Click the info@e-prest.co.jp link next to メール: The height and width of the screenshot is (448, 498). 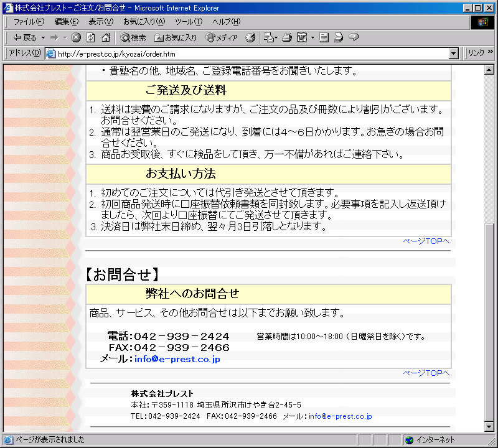pos(177,359)
